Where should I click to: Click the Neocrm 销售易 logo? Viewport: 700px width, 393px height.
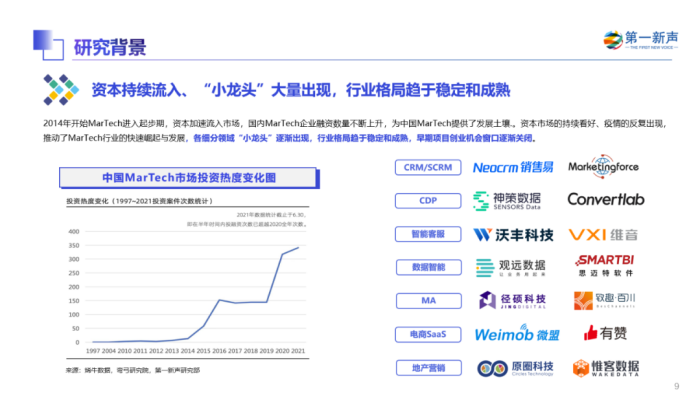click(x=513, y=167)
